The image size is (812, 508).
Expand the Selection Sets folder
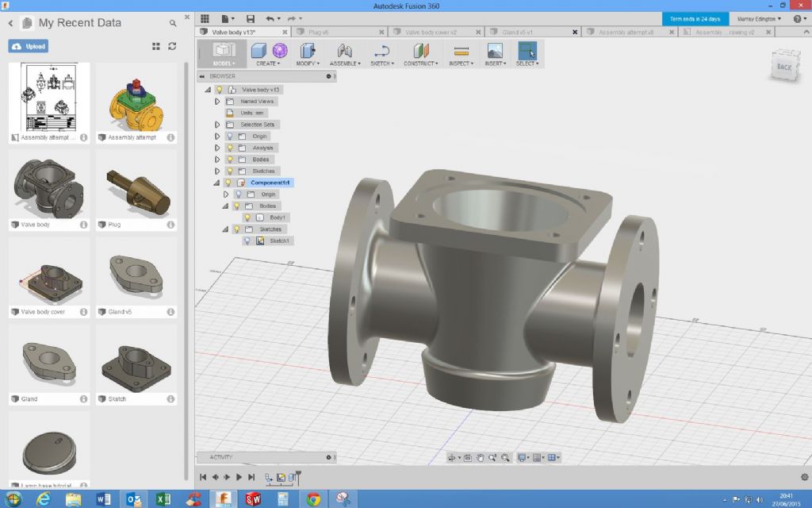point(217,125)
